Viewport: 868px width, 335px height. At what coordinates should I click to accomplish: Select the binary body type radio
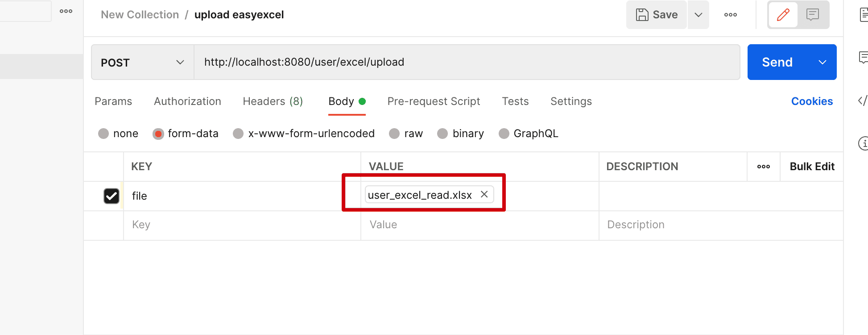(442, 134)
